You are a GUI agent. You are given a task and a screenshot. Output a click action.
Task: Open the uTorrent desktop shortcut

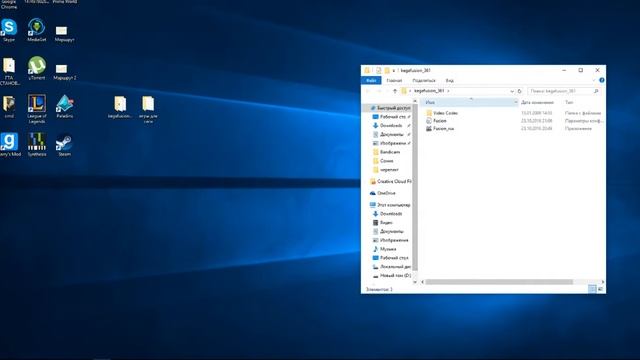pyautogui.click(x=37, y=68)
